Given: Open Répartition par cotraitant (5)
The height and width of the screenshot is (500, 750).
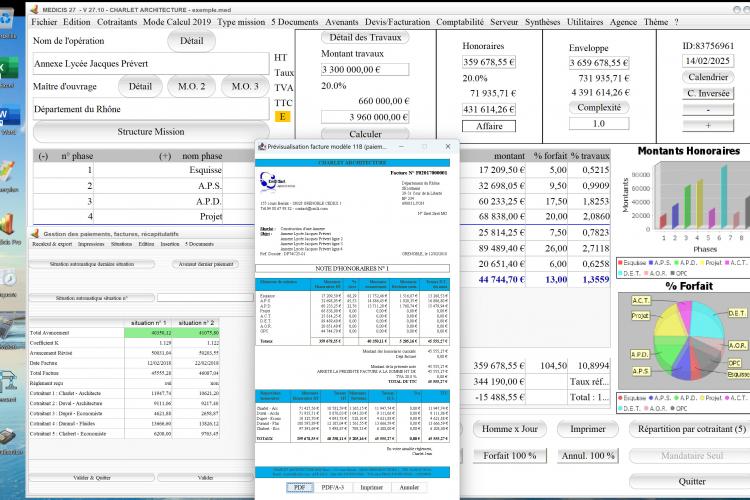Looking at the screenshot, I should [692, 429].
